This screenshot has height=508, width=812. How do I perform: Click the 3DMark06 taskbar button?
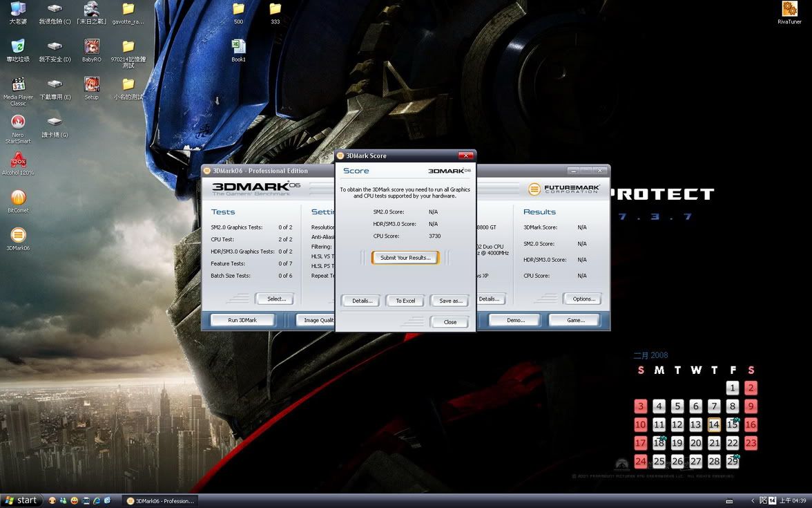click(160, 500)
